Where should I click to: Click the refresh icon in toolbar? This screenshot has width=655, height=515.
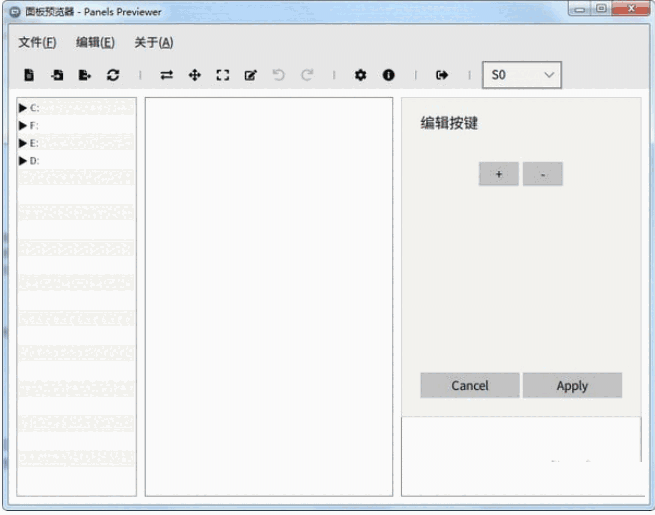[x=113, y=75]
